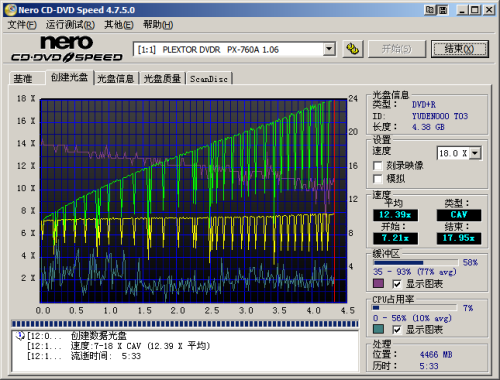Expand the PLEXTOR drive selection dropdown
Screen dimensions: 500x380
pos(329,49)
